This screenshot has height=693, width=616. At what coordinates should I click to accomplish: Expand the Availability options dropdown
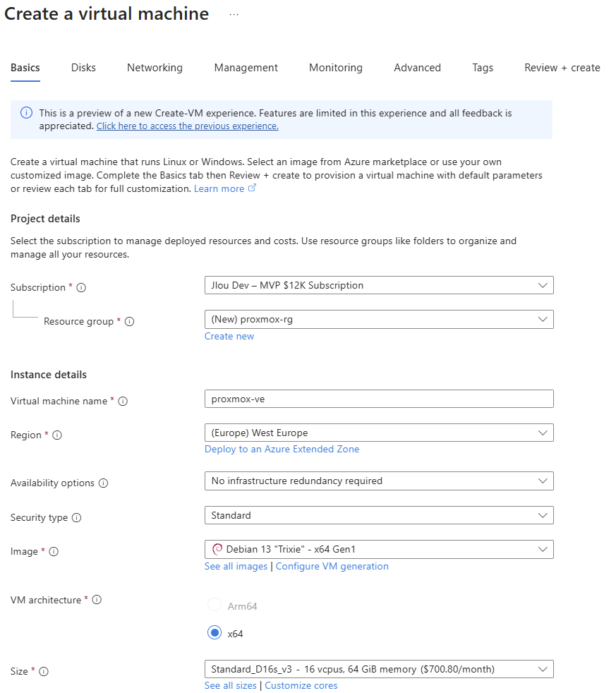pos(379,481)
